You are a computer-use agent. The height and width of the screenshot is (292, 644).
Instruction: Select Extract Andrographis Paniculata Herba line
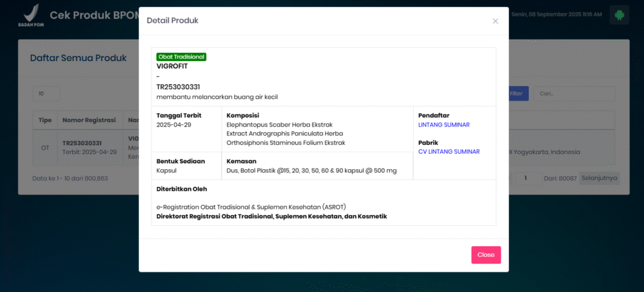285,133
